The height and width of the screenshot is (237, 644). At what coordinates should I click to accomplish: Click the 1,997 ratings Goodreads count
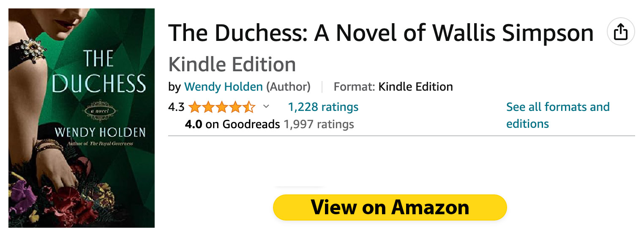[319, 124]
